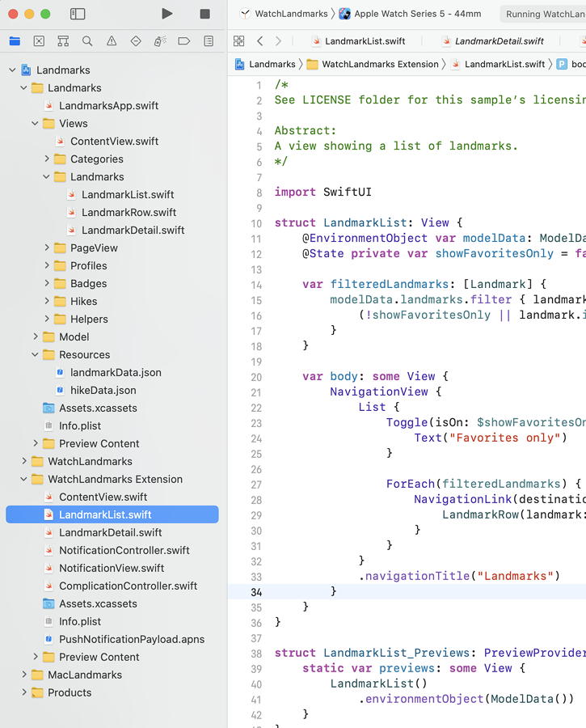
Task: Open the Breakpoint navigator icon
Action: (184, 41)
